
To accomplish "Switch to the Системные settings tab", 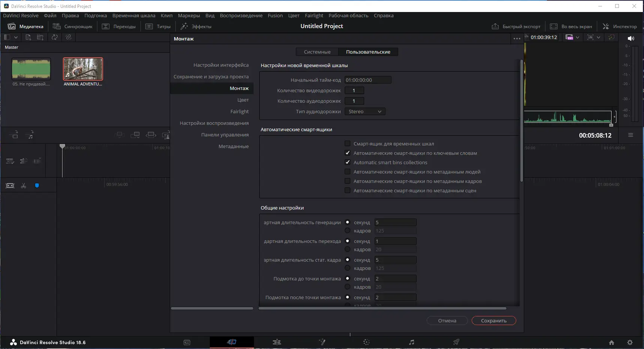I will (317, 52).
